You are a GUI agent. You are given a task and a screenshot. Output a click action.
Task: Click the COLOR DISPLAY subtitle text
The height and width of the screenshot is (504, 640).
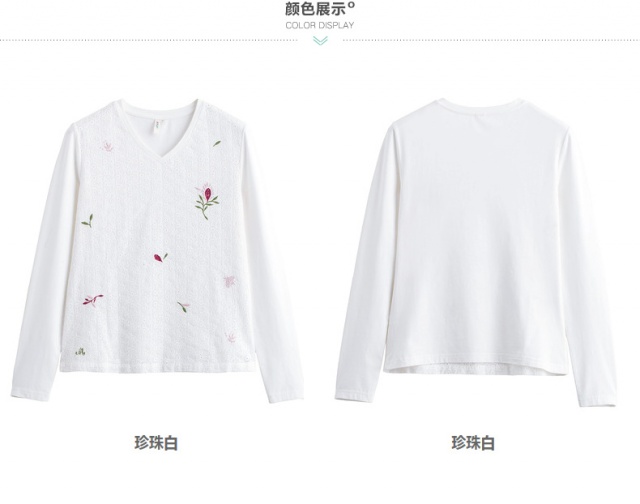pos(320,26)
